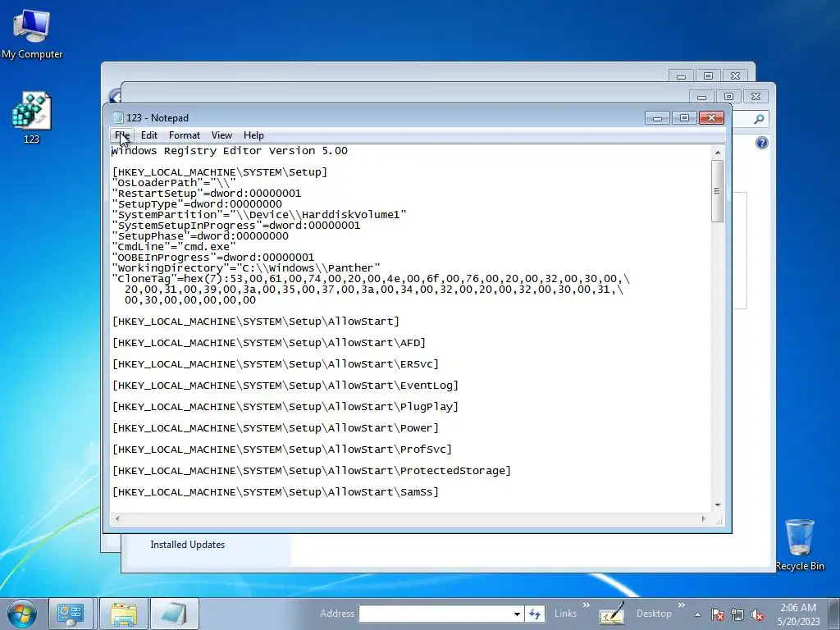Click the Control Panel taskbar button
Image resolution: width=840 pixels, height=630 pixels.
pyautogui.click(x=71, y=614)
